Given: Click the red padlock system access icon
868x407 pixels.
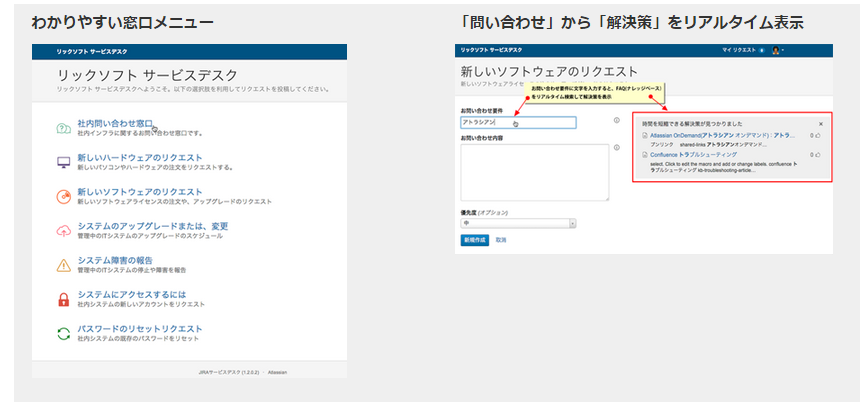Looking at the screenshot, I should [x=62, y=298].
